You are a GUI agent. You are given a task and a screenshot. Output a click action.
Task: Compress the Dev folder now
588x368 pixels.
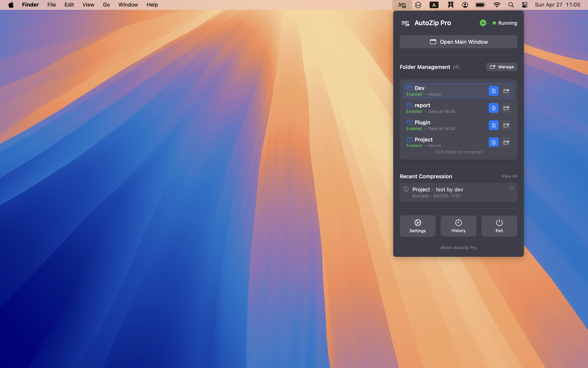(x=493, y=91)
